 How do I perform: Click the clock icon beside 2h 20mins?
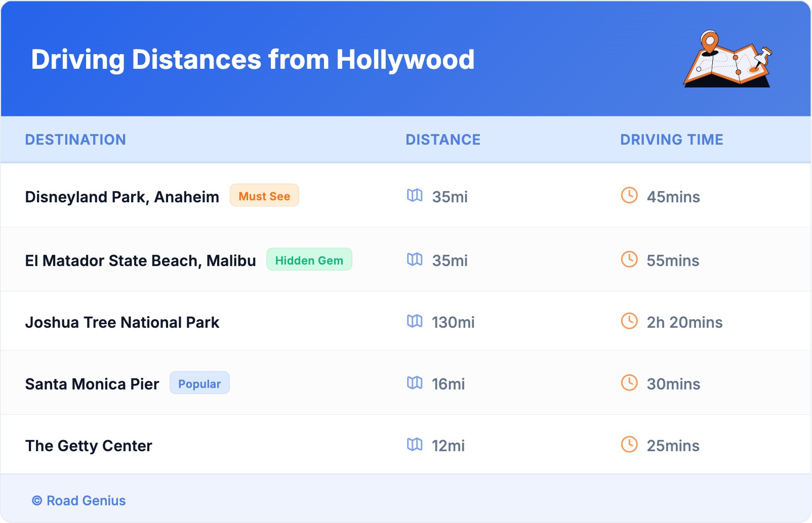[x=629, y=321]
